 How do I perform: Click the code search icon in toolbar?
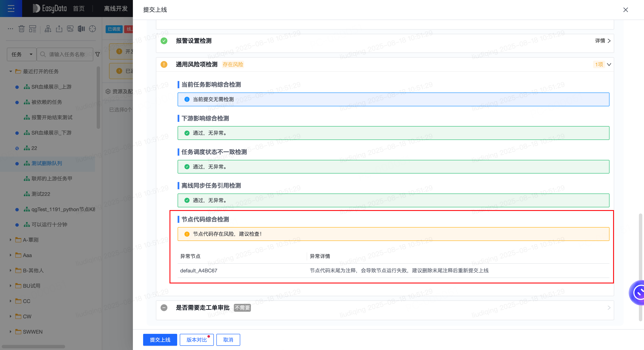click(x=70, y=29)
